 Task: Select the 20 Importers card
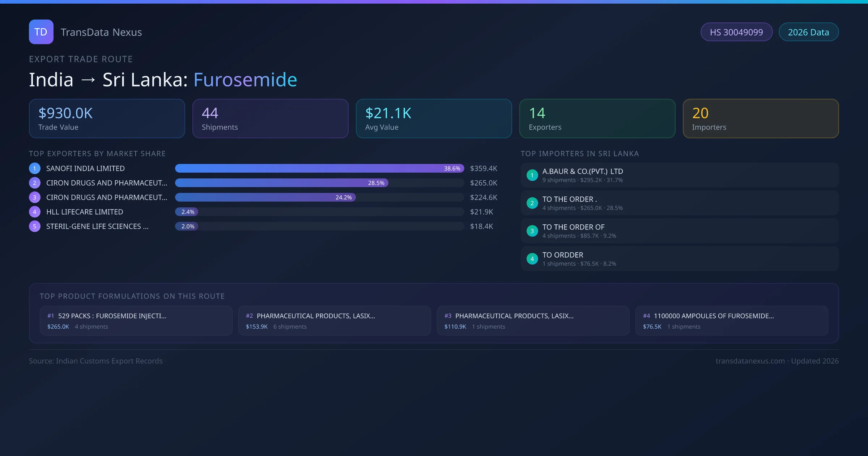coord(761,118)
